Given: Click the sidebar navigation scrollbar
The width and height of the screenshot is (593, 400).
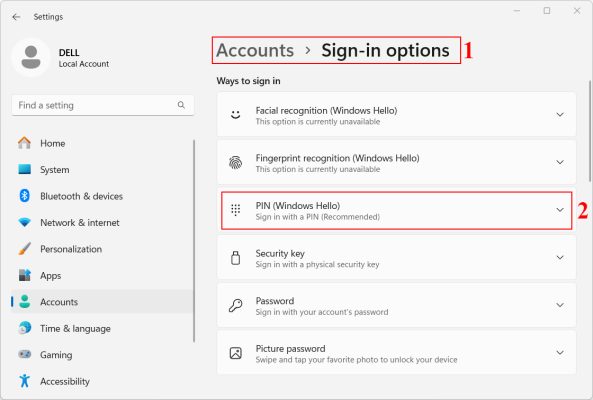Looking at the screenshot, I should [194, 241].
